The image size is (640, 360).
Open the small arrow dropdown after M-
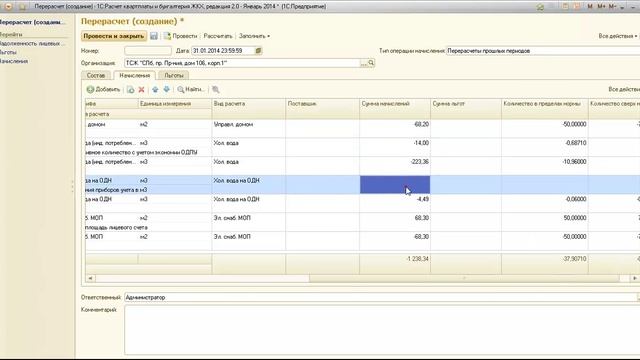click(x=622, y=7)
